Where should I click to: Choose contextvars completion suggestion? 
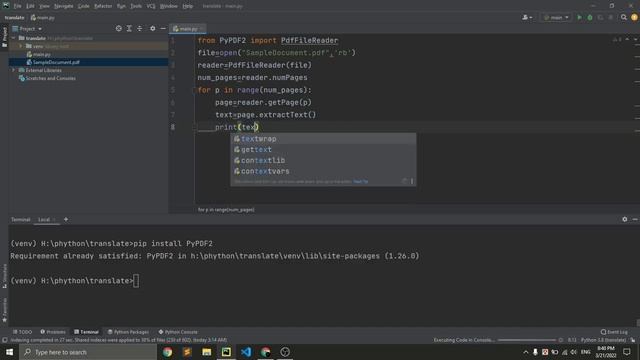click(x=323, y=171)
